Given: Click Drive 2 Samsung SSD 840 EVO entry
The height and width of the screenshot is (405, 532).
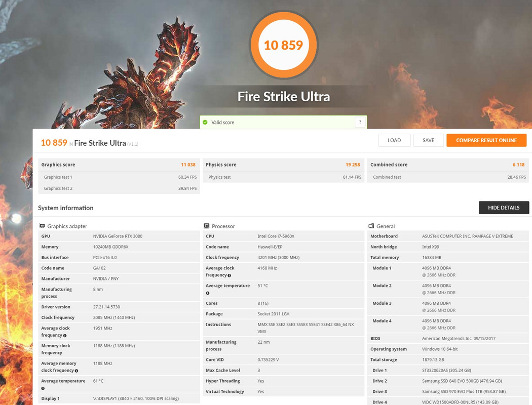Looking at the screenshot, I should tap(462, 381).
